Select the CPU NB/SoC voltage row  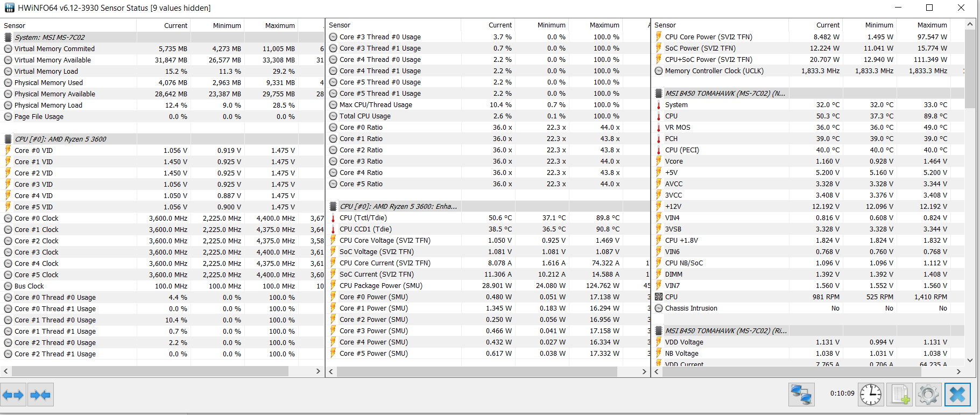coord(808,263)
